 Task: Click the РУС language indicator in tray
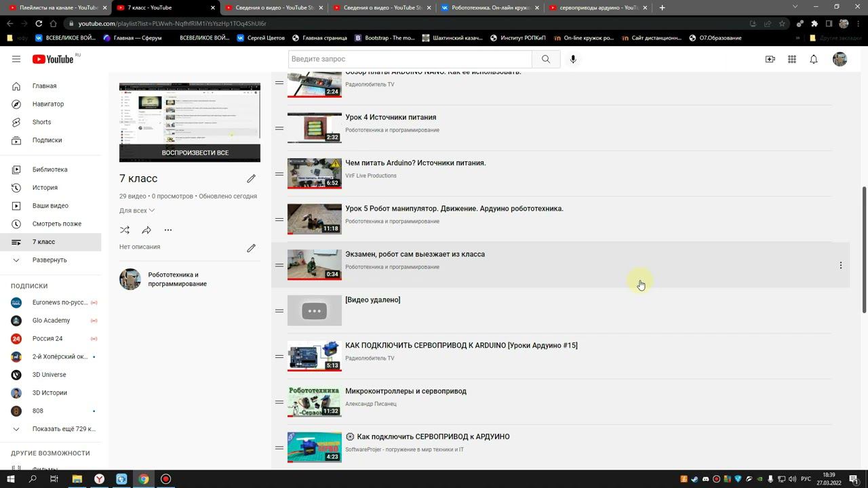(x=806, y=479)
